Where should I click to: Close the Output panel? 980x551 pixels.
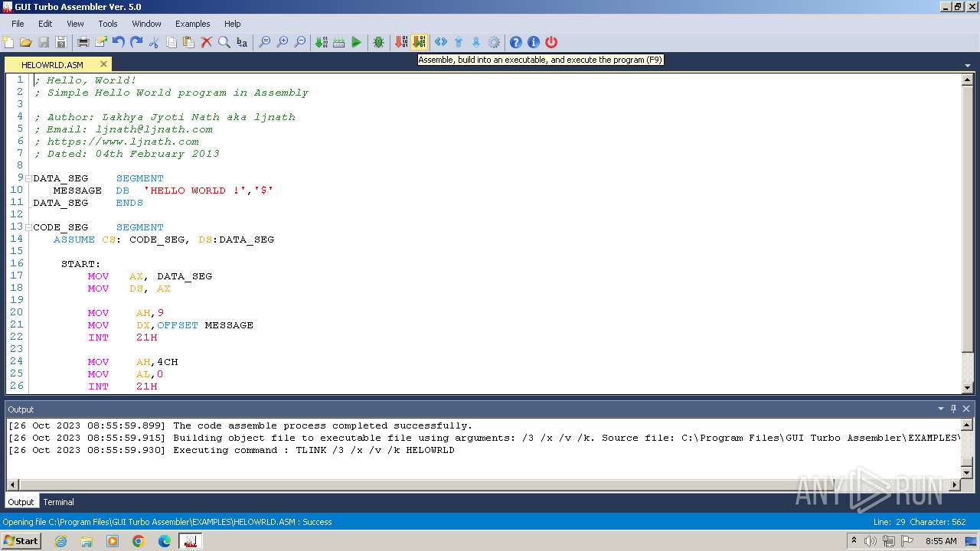pos(966,409)
